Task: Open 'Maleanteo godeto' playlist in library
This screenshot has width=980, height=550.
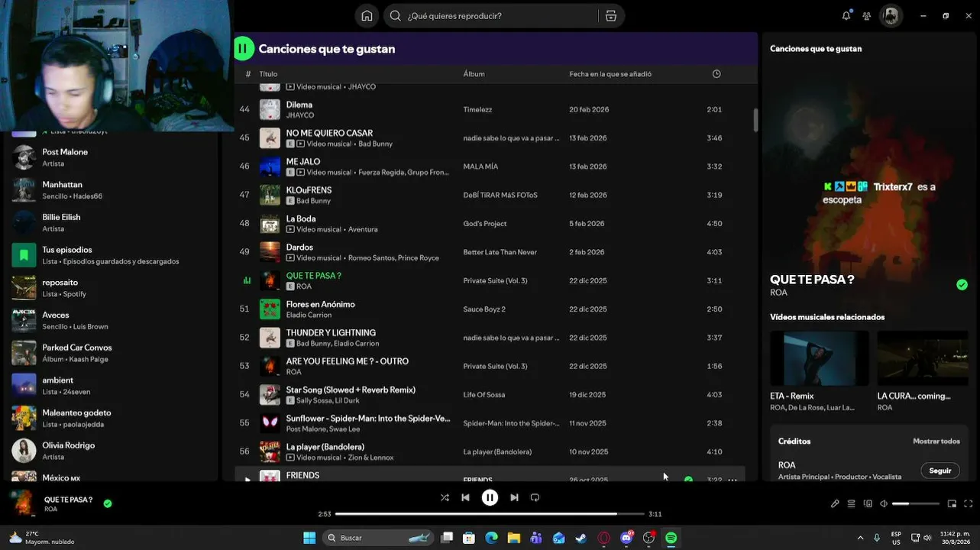Action: click(111, 418)
